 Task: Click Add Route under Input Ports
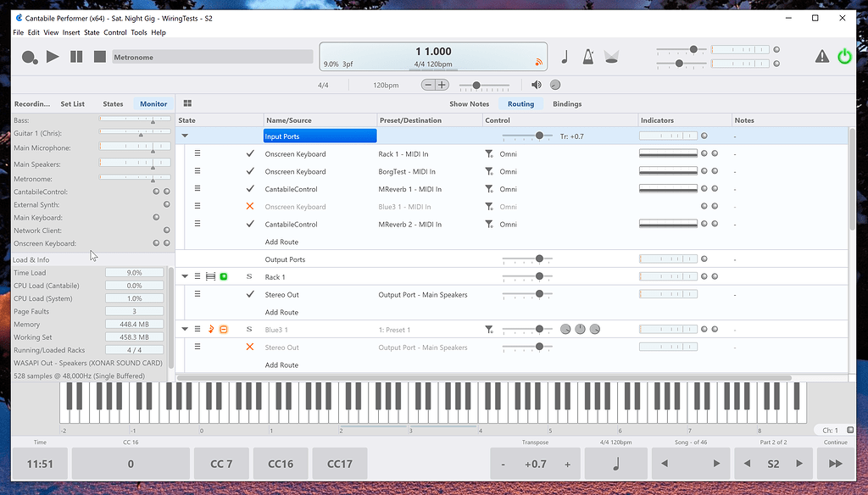point(281,242)
